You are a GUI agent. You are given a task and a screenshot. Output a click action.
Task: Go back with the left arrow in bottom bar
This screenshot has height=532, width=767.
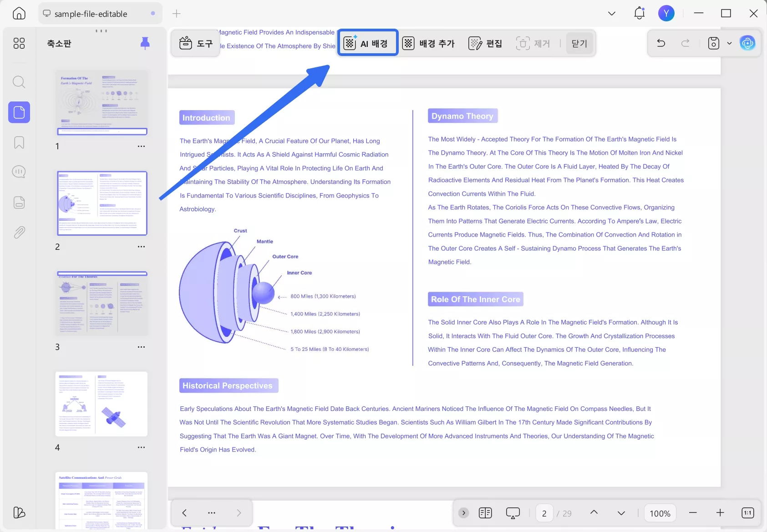[184, 513]
